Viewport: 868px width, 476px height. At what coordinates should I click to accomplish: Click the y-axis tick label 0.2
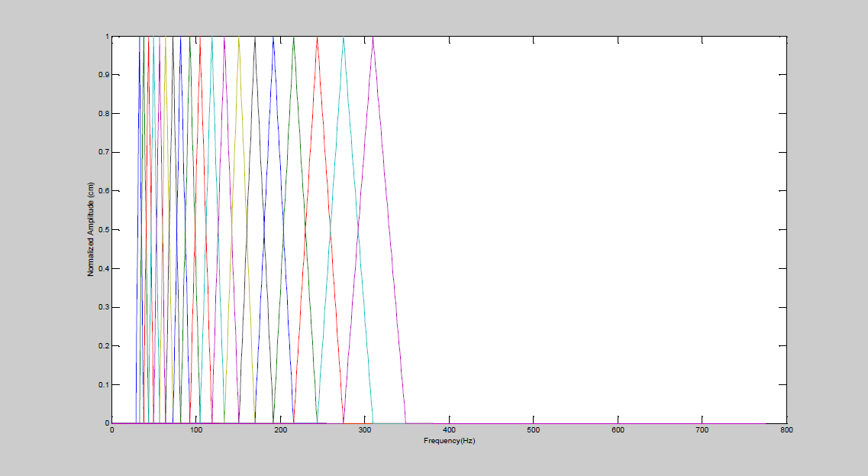104,346
